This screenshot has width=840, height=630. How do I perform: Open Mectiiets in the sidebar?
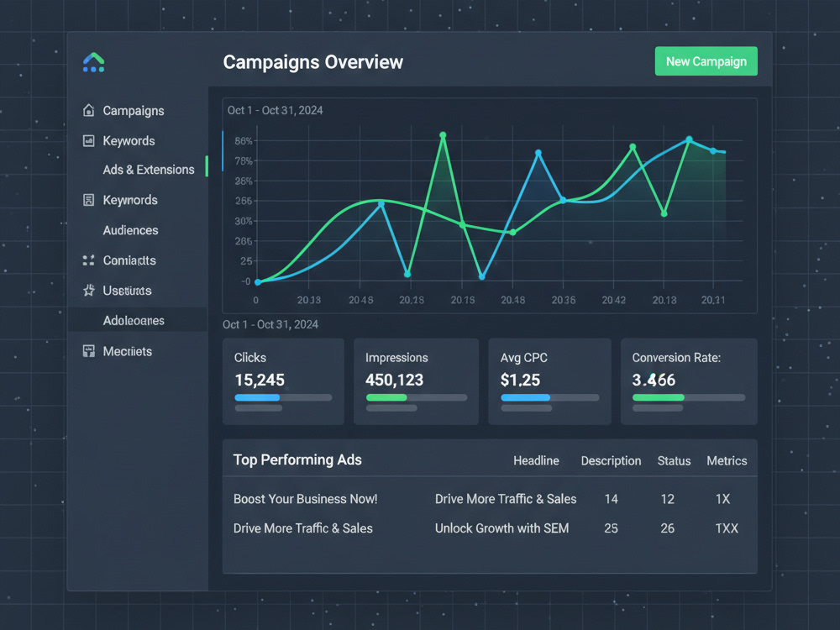pyautogui.click(x=128, y=351)
